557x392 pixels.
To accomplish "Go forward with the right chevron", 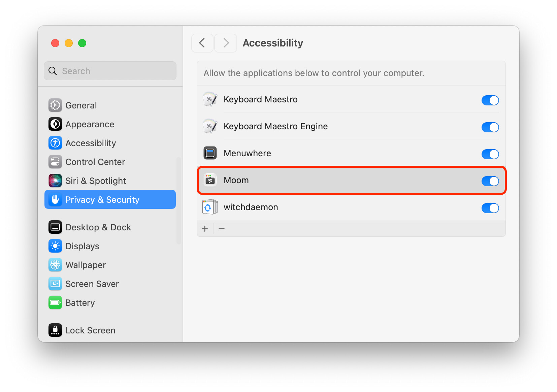I will coord(226,43).
